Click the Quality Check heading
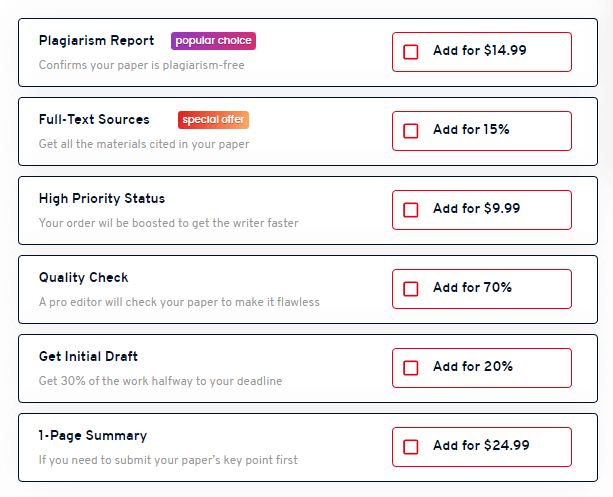 (x=83, y=278)
